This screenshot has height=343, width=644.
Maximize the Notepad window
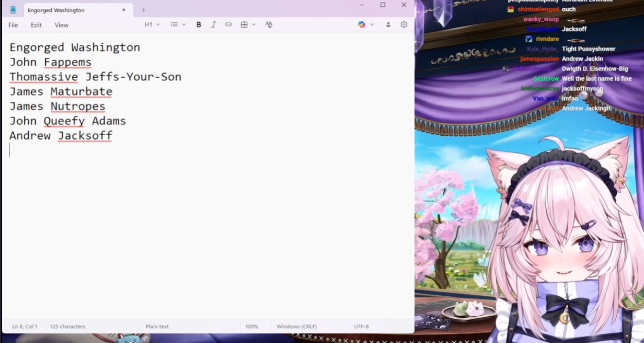point(383,5)
